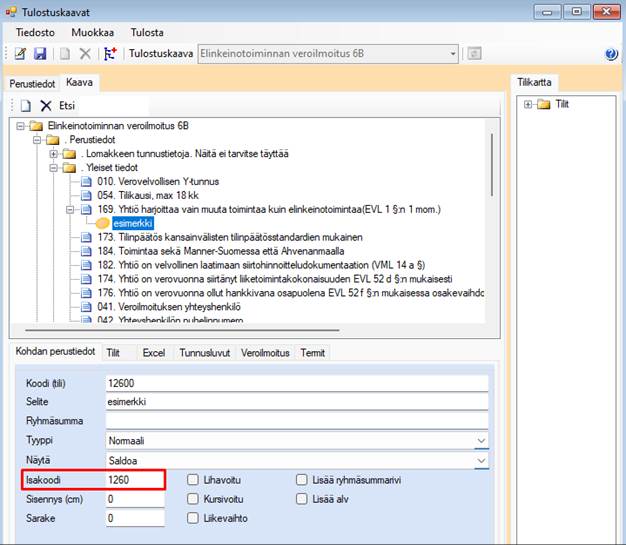This screenshot has width=626, height=545.
Task: Click the Tilit folder icon in Tilikartta
Action: pos(544,104)
